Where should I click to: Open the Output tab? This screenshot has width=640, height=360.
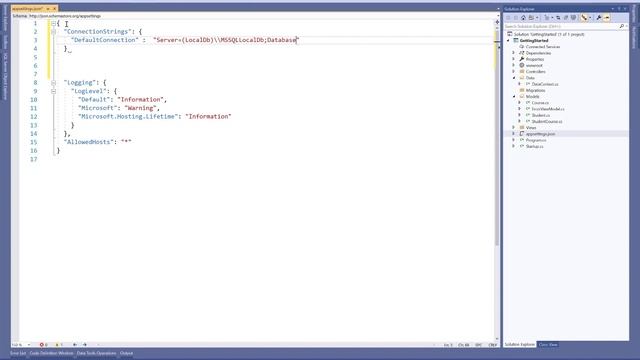(x=126, y=353)
